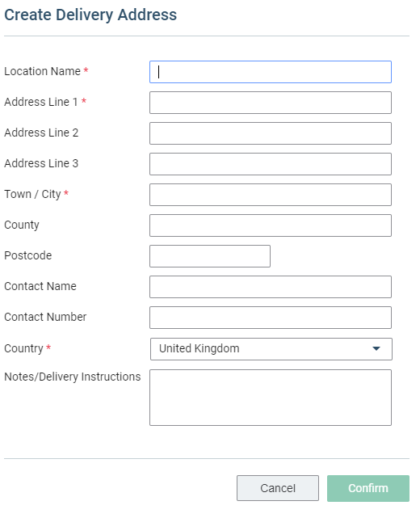Focus the Address Line 1 field
The width and height of the screenshot is (420, 518).
271,103
